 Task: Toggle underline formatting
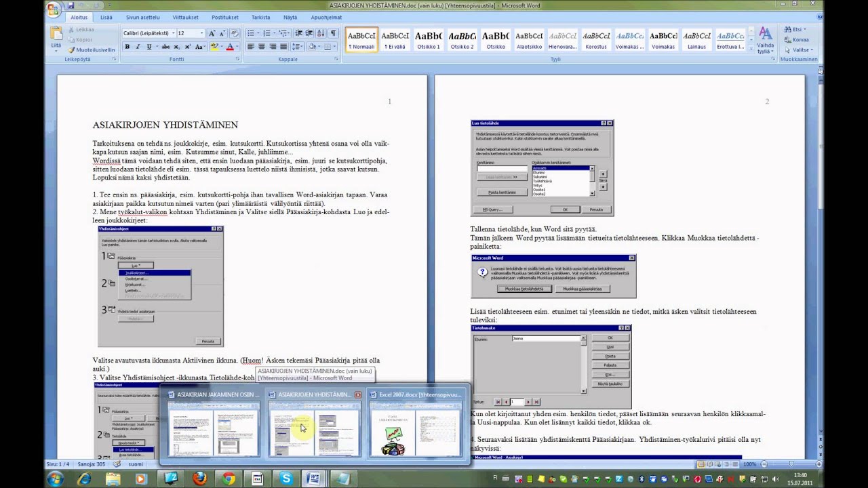(148, 47)
